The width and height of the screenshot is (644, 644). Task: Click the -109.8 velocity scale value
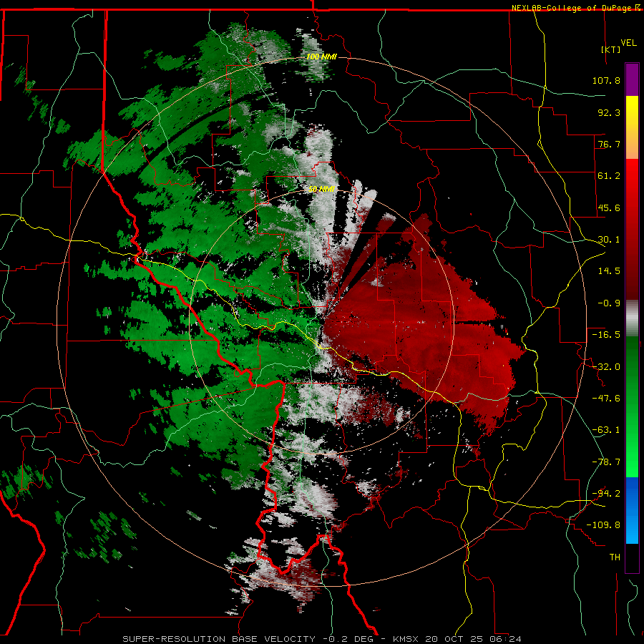coord(603,525)
